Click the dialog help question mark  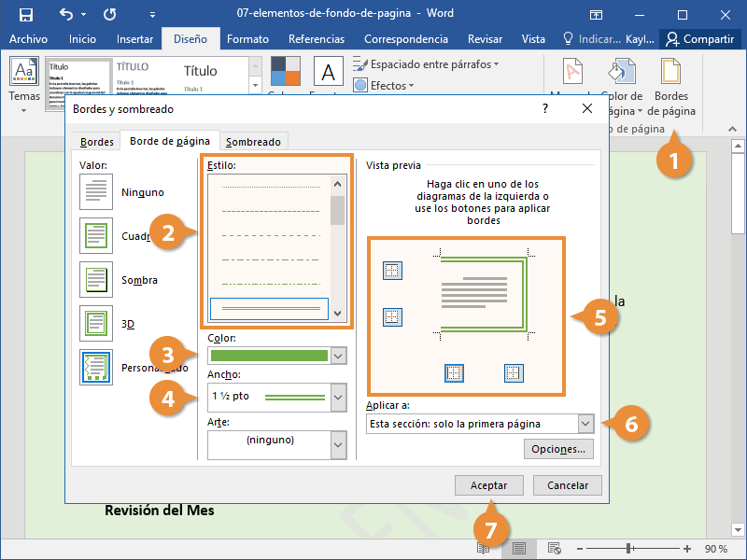(x=544, y=108)
